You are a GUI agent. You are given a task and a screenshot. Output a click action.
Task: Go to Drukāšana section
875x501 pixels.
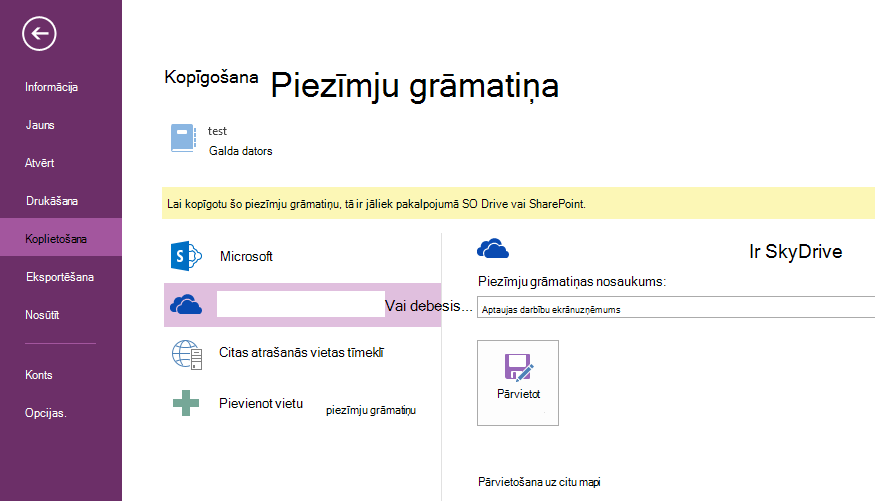tap(52, 201)
